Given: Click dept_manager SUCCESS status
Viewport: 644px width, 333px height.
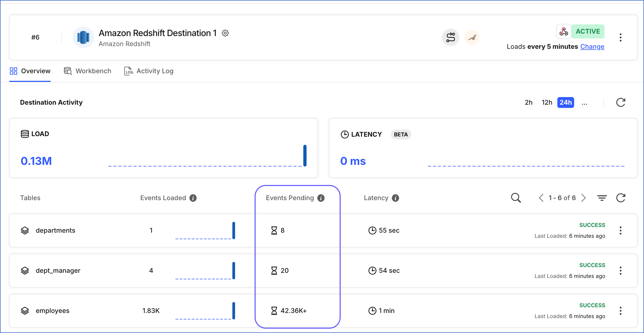Looking at the screenshot, I should [x=592, y=265].
